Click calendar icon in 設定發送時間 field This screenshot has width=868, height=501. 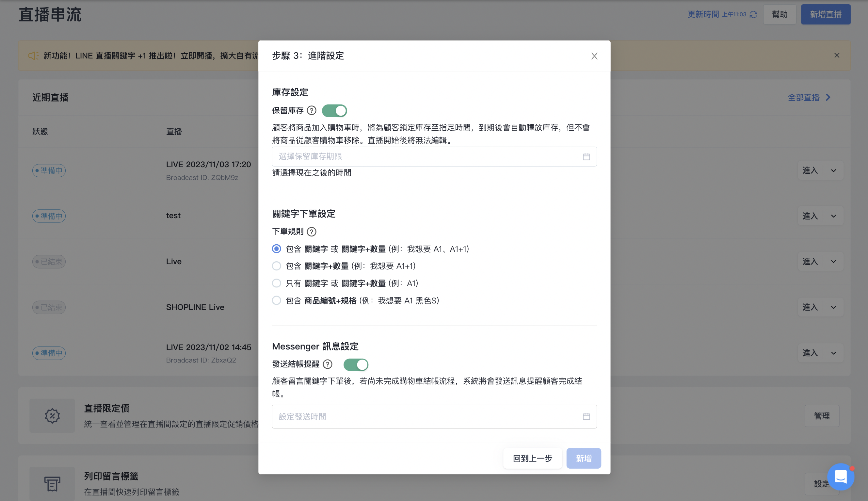[586, 417]
